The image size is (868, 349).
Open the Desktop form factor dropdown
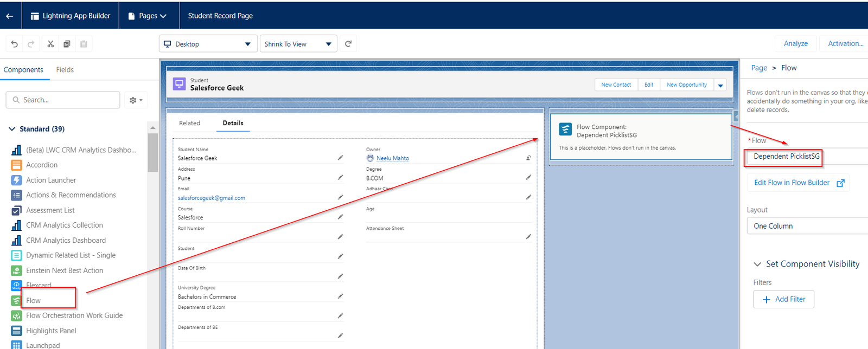click(208, 44)
